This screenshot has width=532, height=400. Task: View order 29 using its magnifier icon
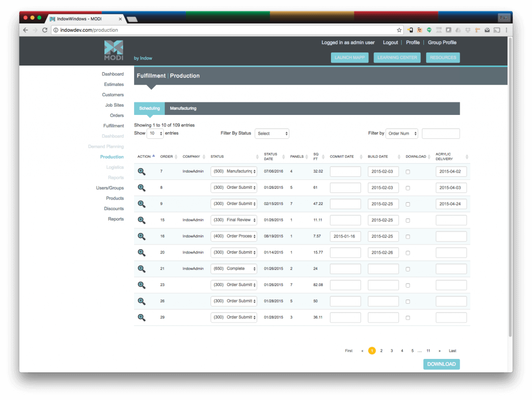pos(141,317)
